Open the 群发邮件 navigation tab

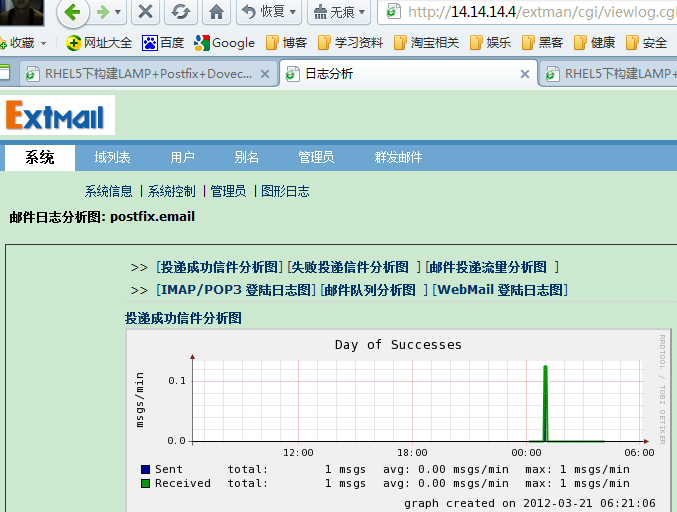click(x=398, y=157)
